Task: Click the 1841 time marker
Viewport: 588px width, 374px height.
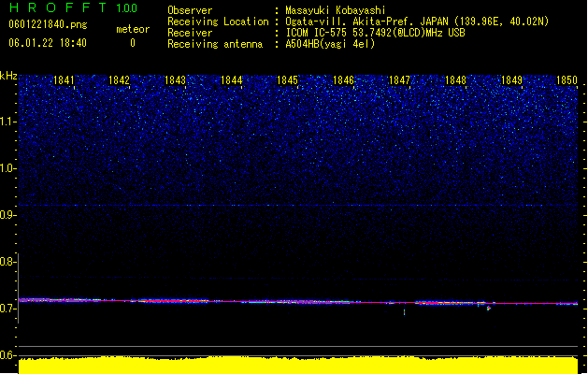Action: [64, 80]
